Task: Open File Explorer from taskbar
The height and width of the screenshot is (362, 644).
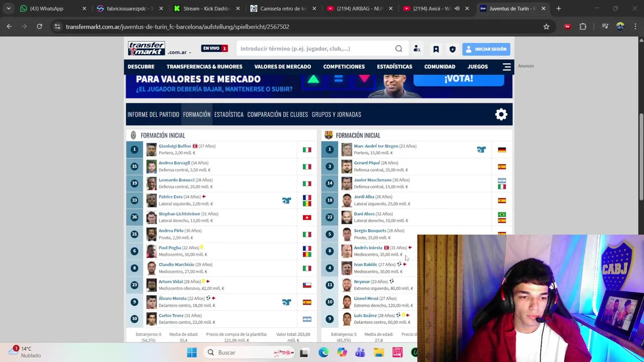Action: (379, 352)
